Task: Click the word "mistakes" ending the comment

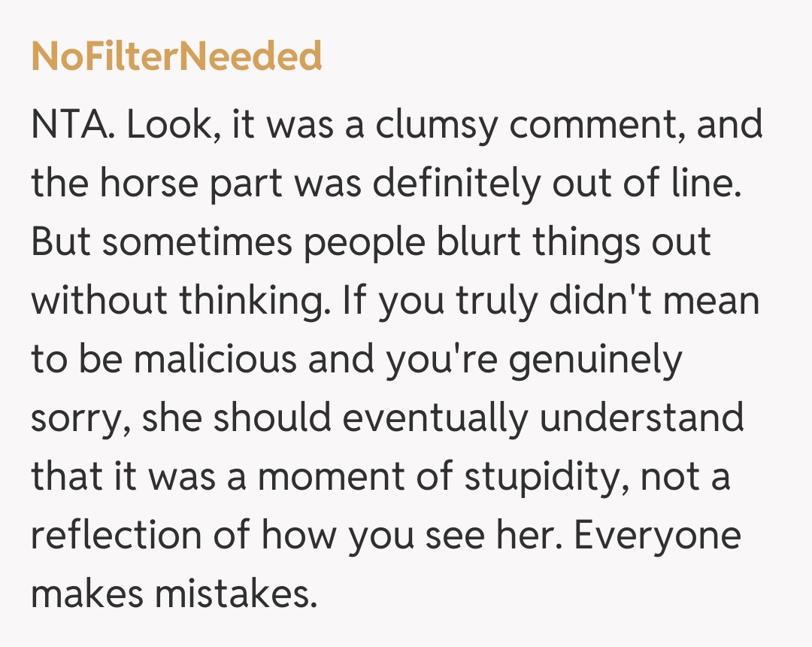Action: click(233, 595)
